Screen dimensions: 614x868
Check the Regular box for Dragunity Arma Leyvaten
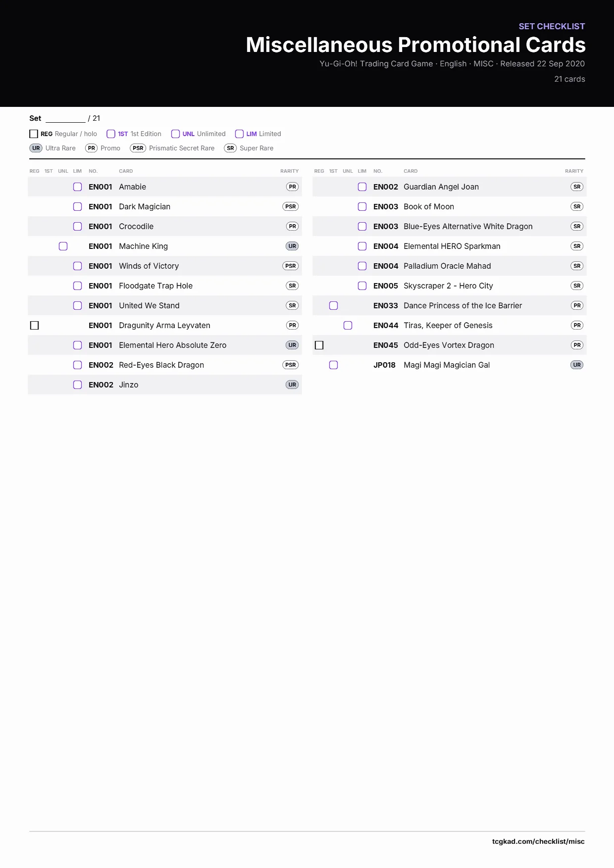35,325
